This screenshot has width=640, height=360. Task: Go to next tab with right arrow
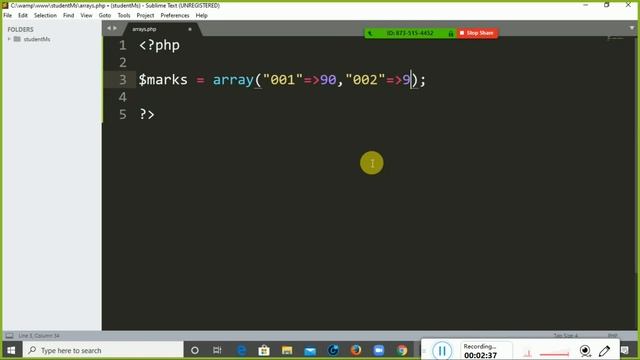tap(115, 28)
